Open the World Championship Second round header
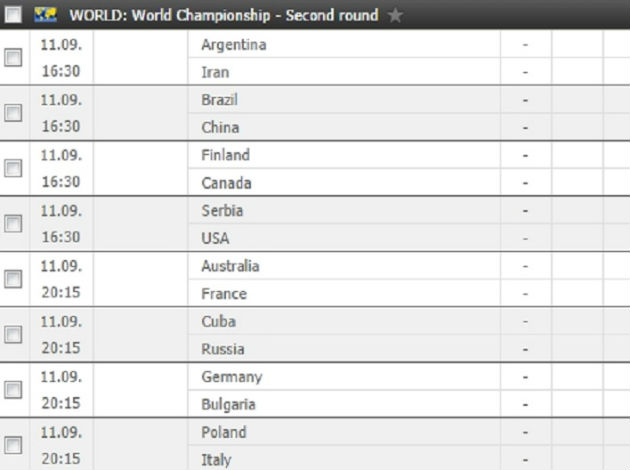630x470 pixels. pyautogui.click(x=224, y=15)
